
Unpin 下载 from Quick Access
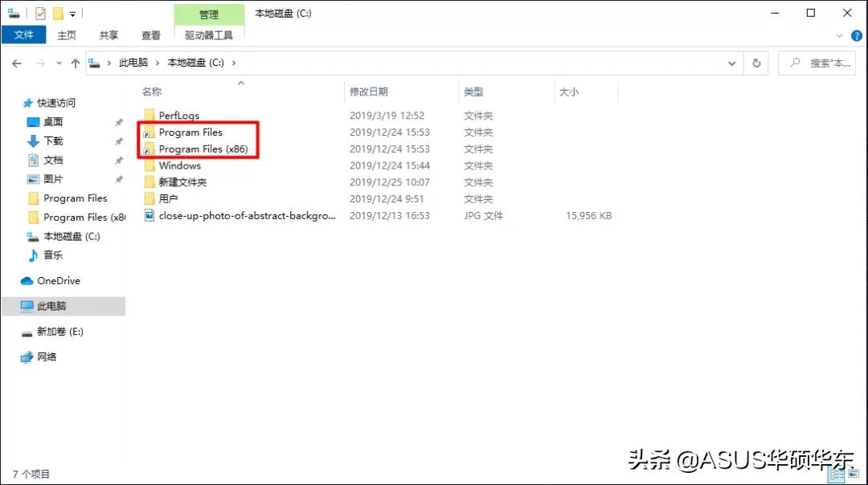(118, 141)
